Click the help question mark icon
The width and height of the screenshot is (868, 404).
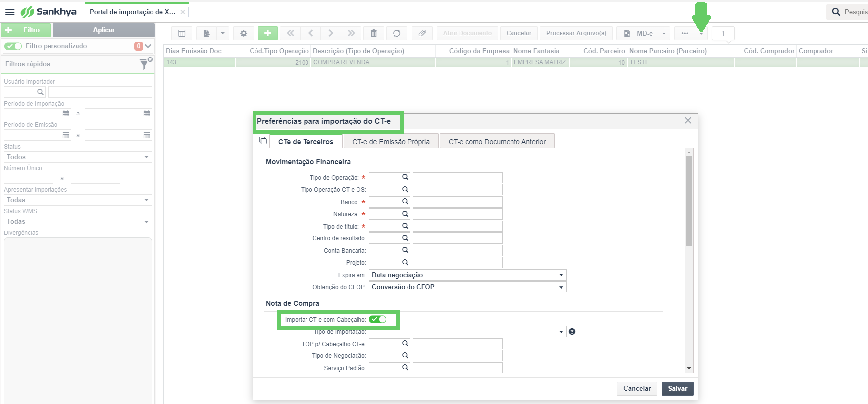tap(572, 332)
